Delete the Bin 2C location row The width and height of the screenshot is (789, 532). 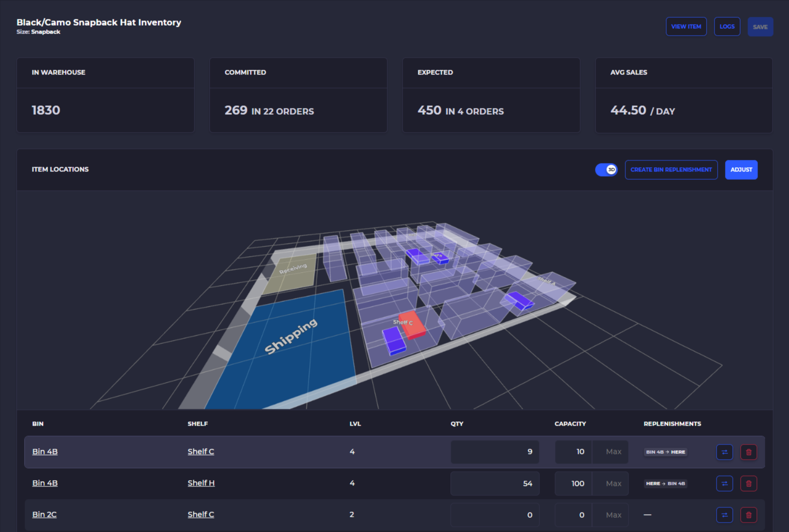pos(748,515)
